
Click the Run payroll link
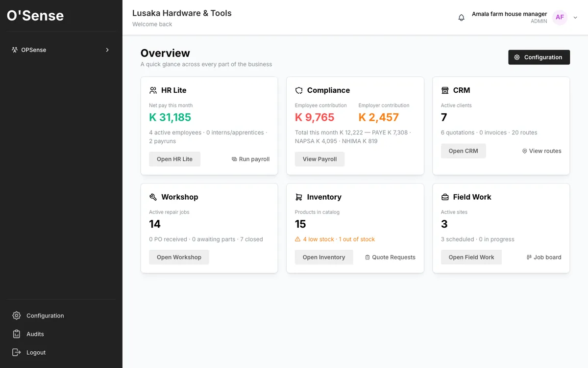(250, 159)
